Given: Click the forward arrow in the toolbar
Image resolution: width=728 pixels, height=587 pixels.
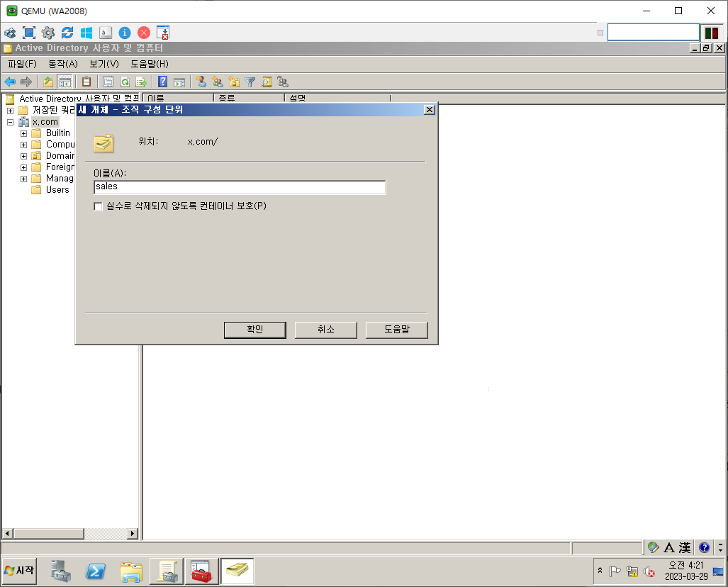Looking at the screenshot, I should tap(26, 82).
